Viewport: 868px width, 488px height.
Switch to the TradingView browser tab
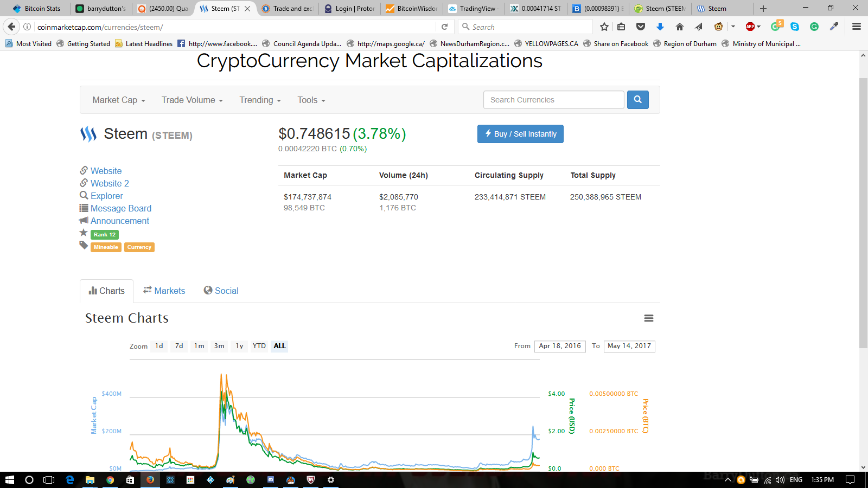click(474, 9)
